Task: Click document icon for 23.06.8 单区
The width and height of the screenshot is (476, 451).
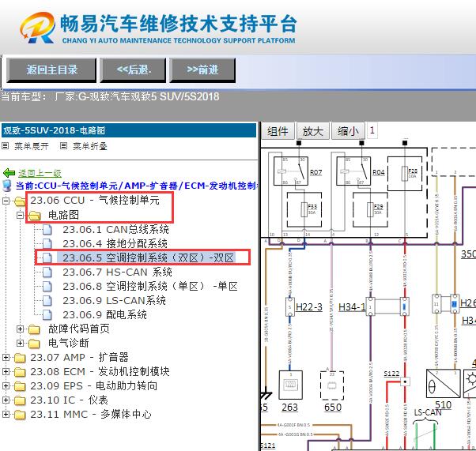Action: 47,287
